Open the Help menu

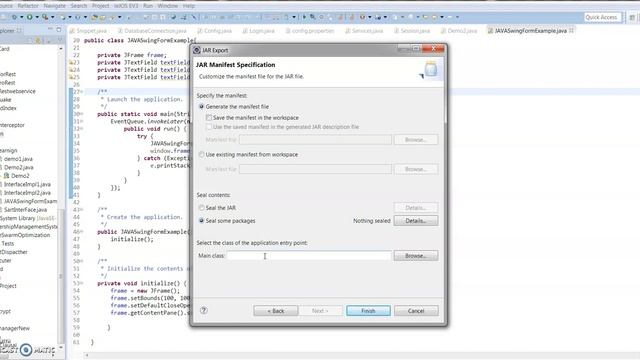pos(189,6)
